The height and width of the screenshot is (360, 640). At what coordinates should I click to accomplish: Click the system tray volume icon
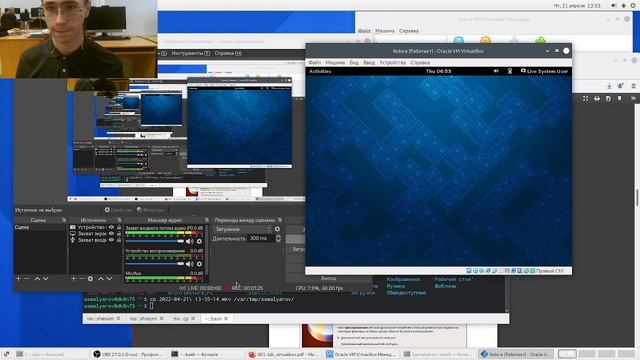(614, 6)
